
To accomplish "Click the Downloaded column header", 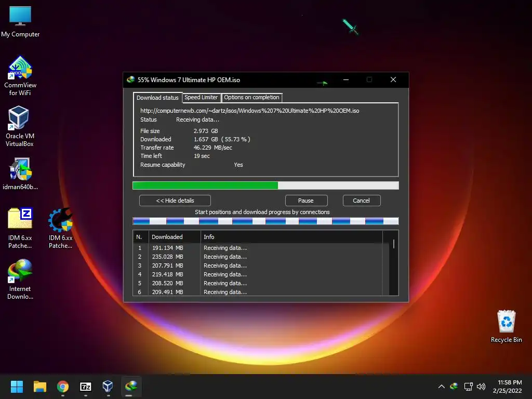I will (x=175, y=237).
